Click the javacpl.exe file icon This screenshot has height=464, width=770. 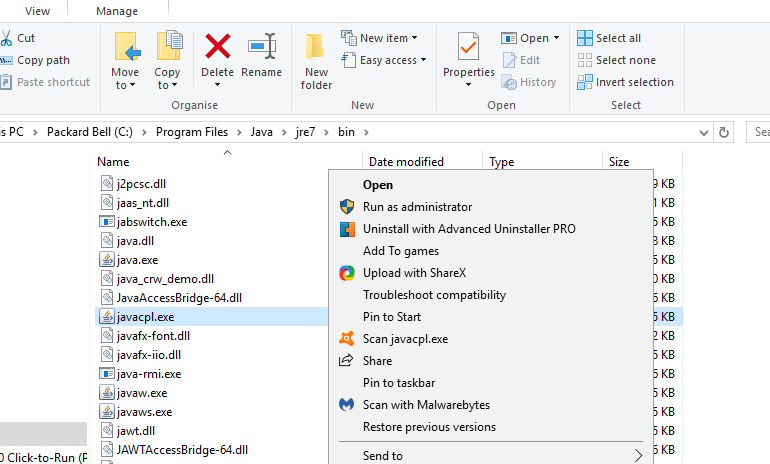pyautogui.click(x=107, y=316)
